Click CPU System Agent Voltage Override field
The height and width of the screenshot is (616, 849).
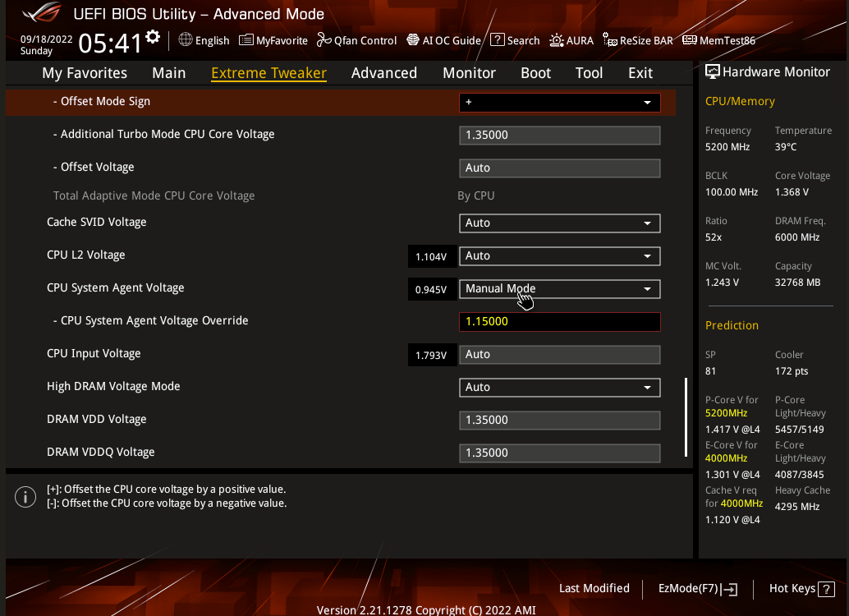click(559, 322)
